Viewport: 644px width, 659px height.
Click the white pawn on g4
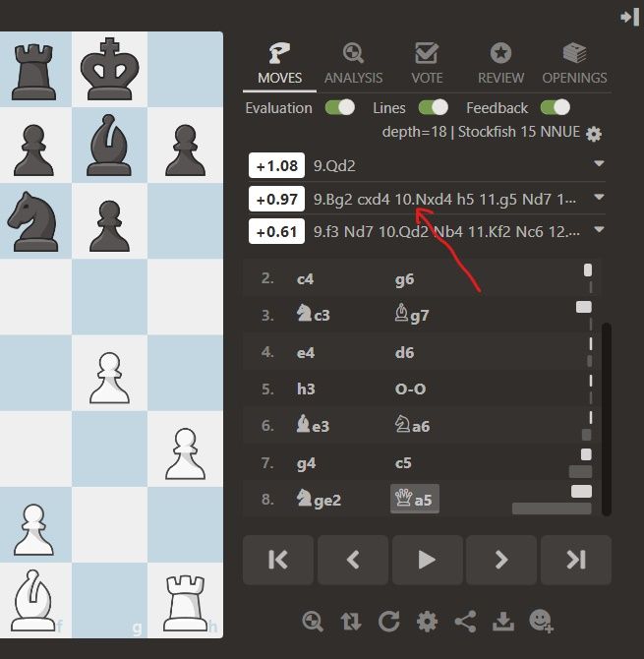tap(110, 378)
